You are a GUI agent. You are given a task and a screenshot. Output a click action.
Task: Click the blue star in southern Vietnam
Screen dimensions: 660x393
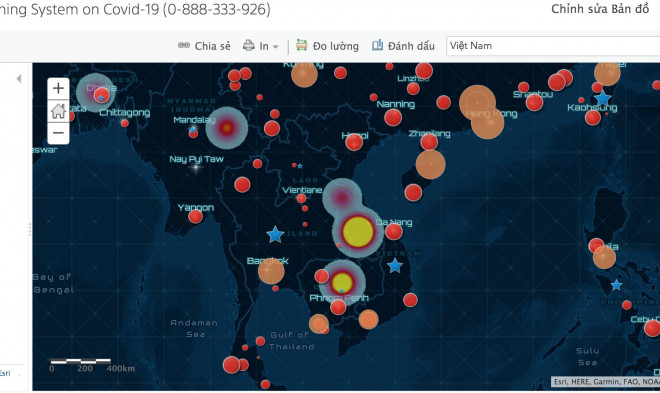395,266
